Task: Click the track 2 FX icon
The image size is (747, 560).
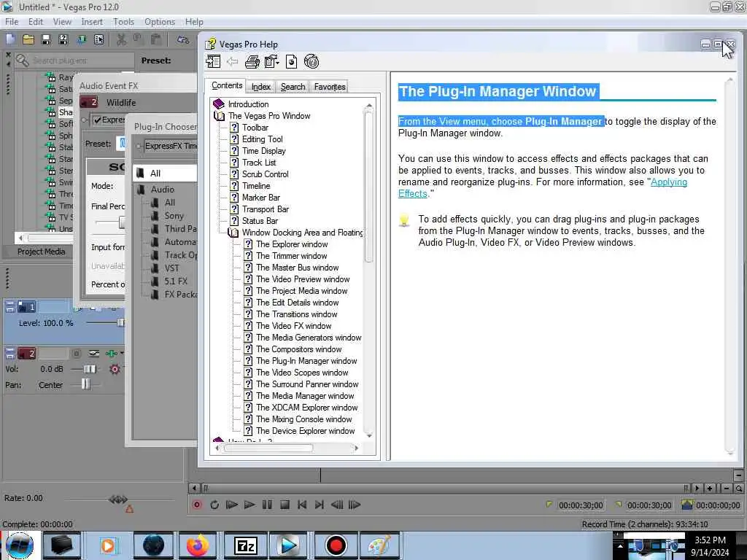Action: [111, 354]
